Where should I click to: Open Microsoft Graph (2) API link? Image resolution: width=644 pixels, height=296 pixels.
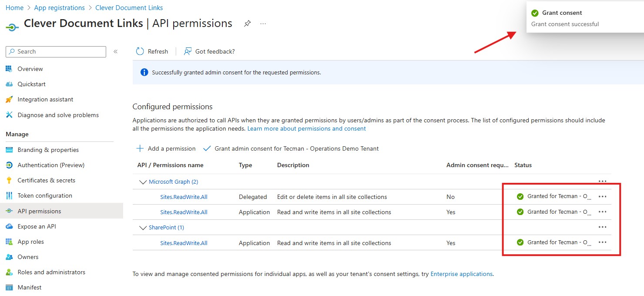tap(173, 182)
